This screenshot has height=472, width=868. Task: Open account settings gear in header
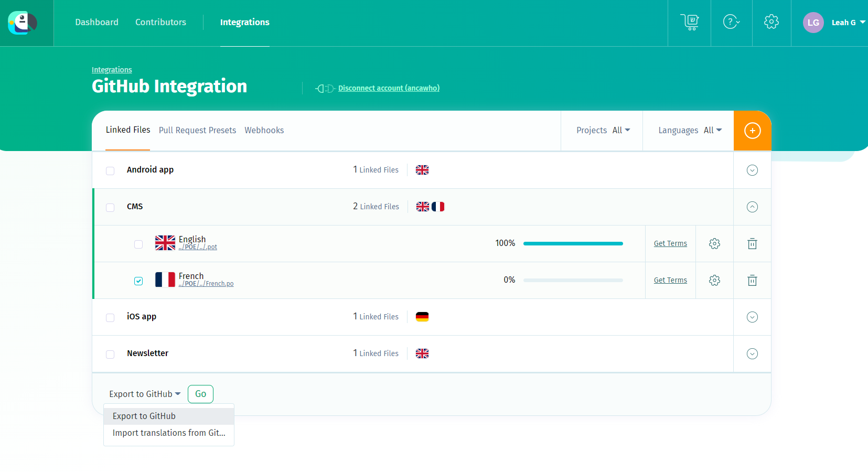pyautogui.click(x=771, y=22)
